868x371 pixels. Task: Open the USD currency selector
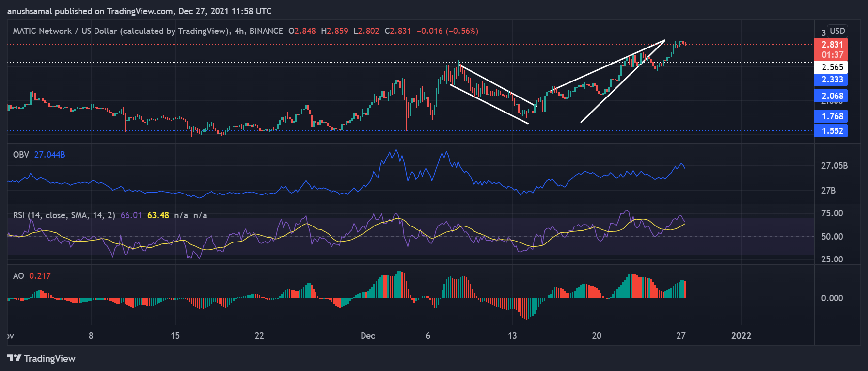pos(837,31)
